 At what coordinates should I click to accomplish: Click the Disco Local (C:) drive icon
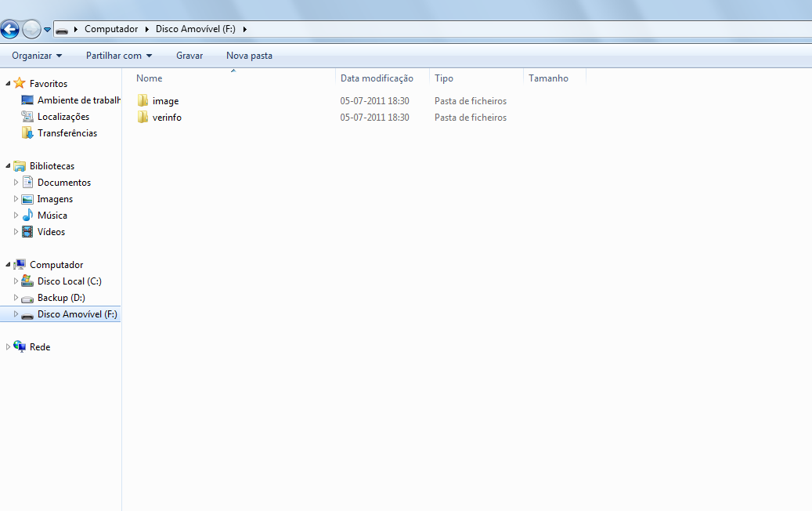tap(27, 281)
